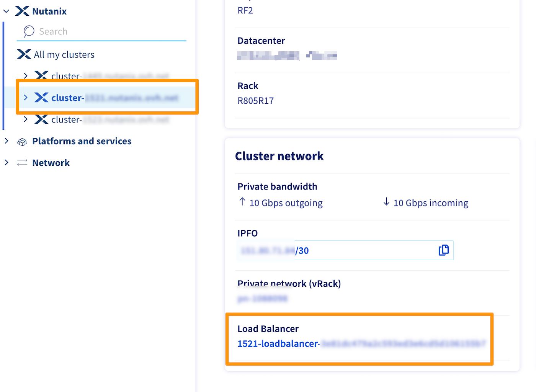536x392 pixels.
Task: Select cluster-1521.nutanix.ovh.net in the cluster list
Action: tap(115, 98)
